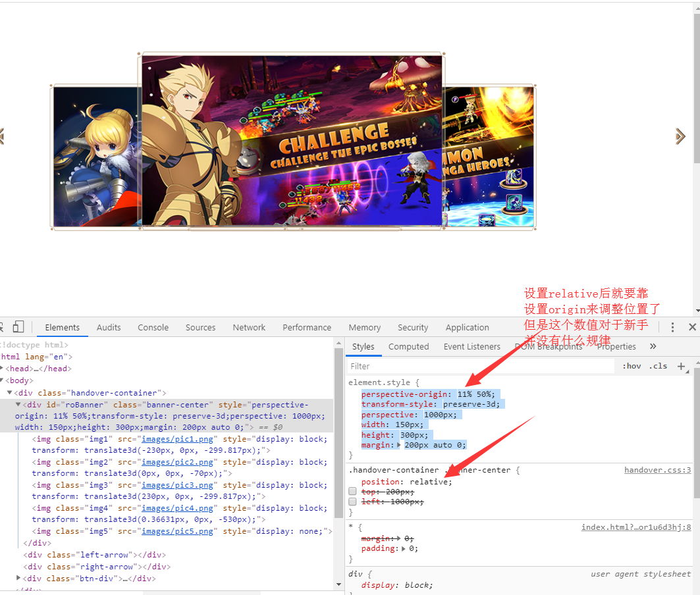Switch to the Elements tab
This screenshot has height=595, width=700.
62,327
